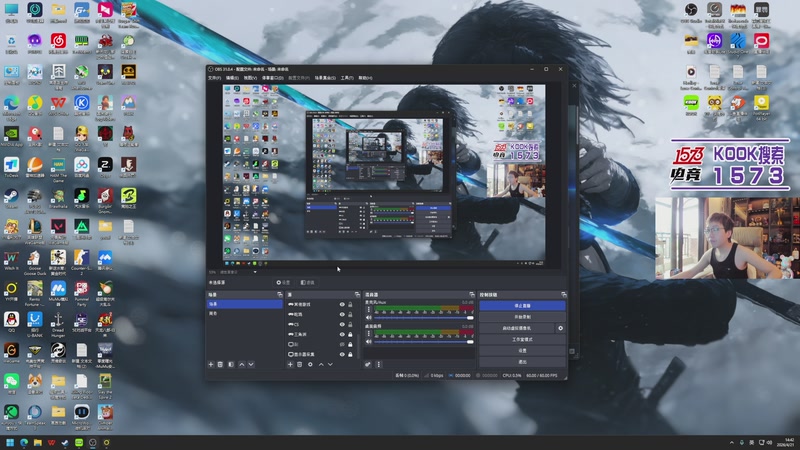
Task: Open NVIDIA App desktop shortcut
Action: tap(11, 137)
